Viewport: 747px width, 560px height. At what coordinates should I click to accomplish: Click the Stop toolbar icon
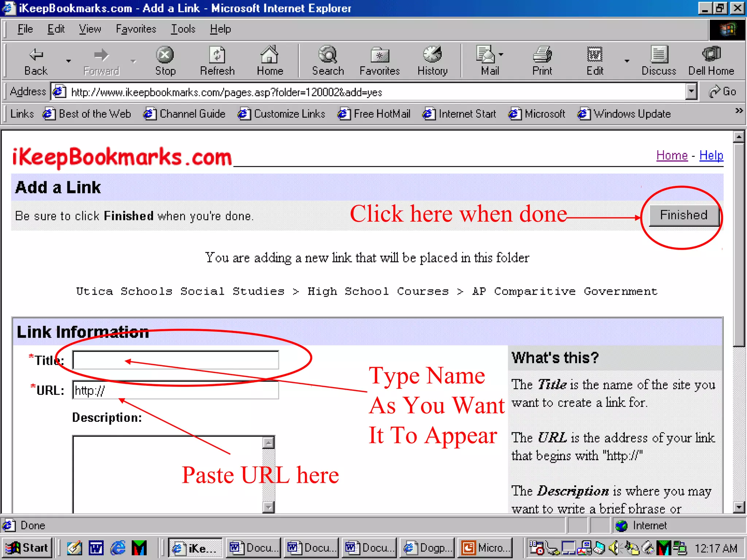[x=165, y=61]
